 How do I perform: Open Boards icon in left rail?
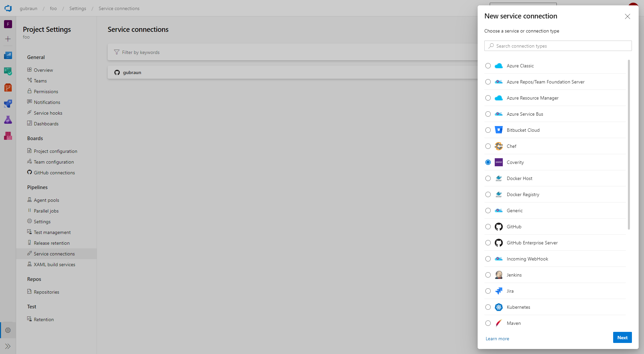coord(8,71)
